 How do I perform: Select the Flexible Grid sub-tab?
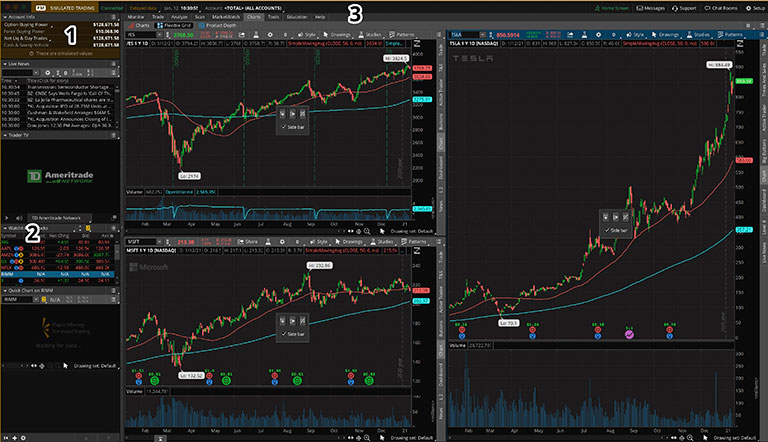point(174,25)
